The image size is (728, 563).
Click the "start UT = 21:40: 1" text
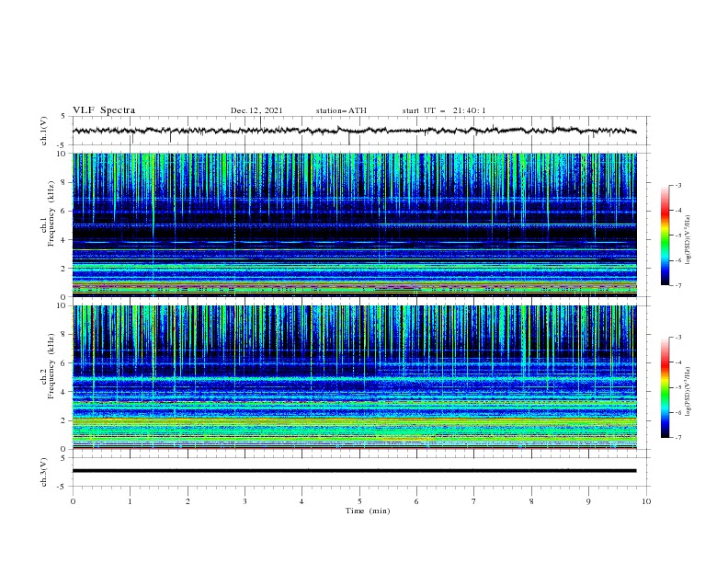[444, 110]
